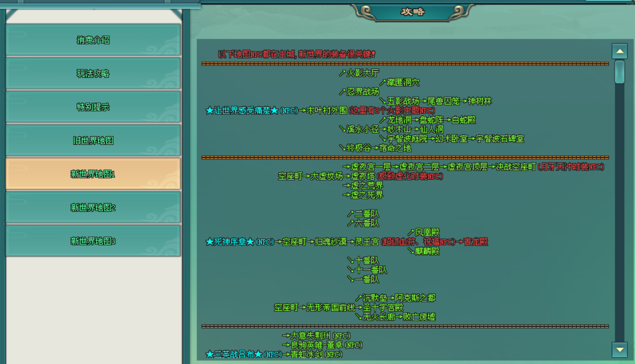Click the 藏匿洞穴 map name
This screenshot has width=635, height=364.
403,83
